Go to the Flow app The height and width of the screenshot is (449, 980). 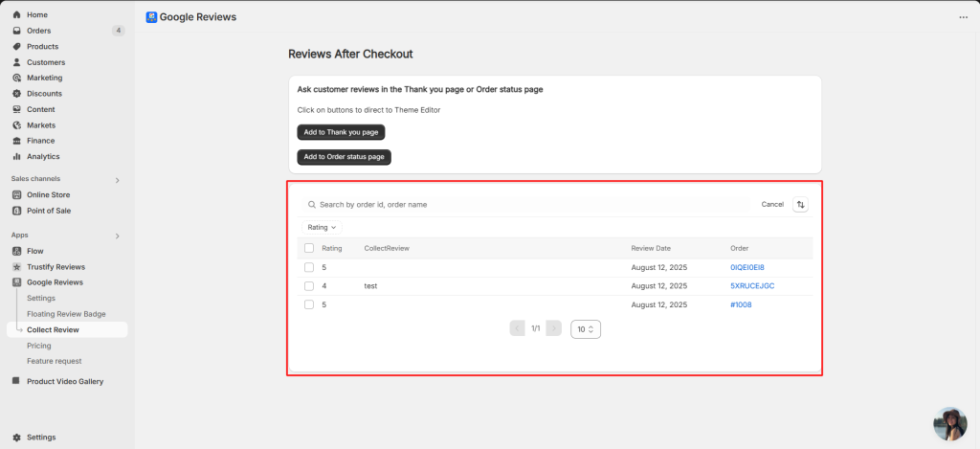point(35,251)
